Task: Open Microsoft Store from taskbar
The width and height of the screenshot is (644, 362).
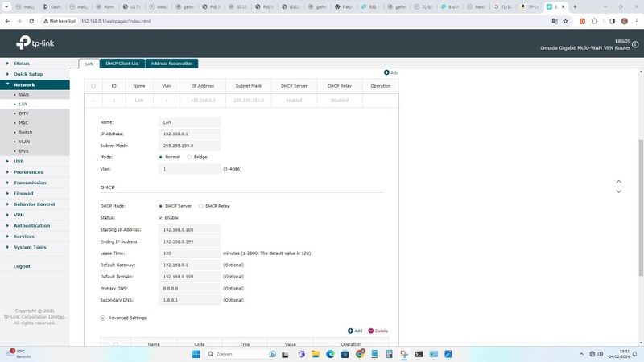Action: point(345,354)
